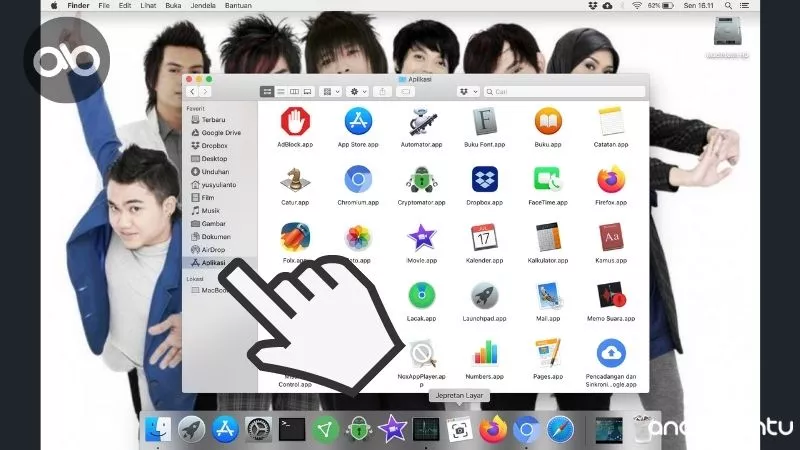Open the File menu
The image size is (800, 450).
click(104, 6)
